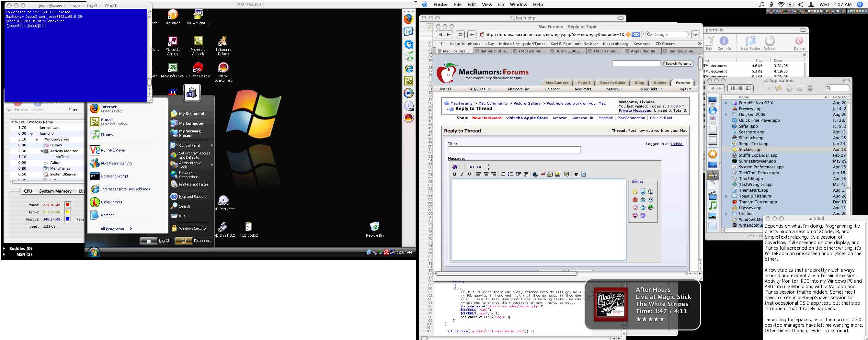The width and height of the screenshot is (868, 340).
Task: Click the Italic formatting icon in reply editor
Action: point(462,174)
